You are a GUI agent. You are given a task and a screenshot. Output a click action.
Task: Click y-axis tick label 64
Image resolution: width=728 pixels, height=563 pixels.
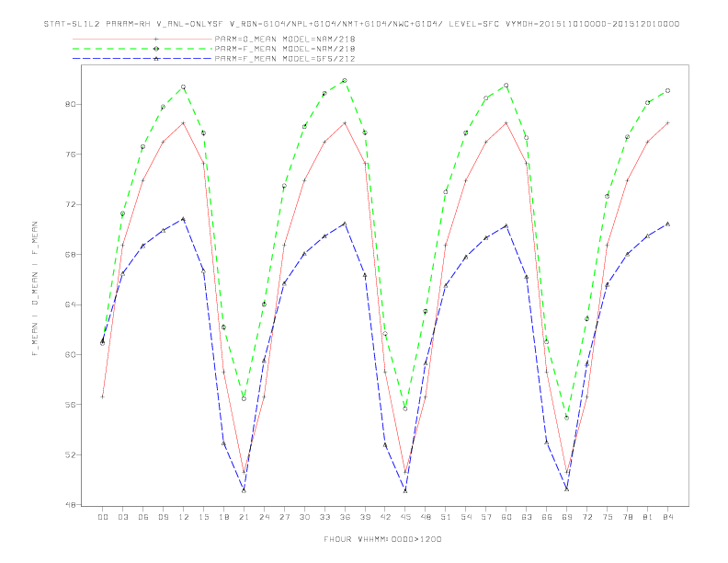tap(70, 304)
